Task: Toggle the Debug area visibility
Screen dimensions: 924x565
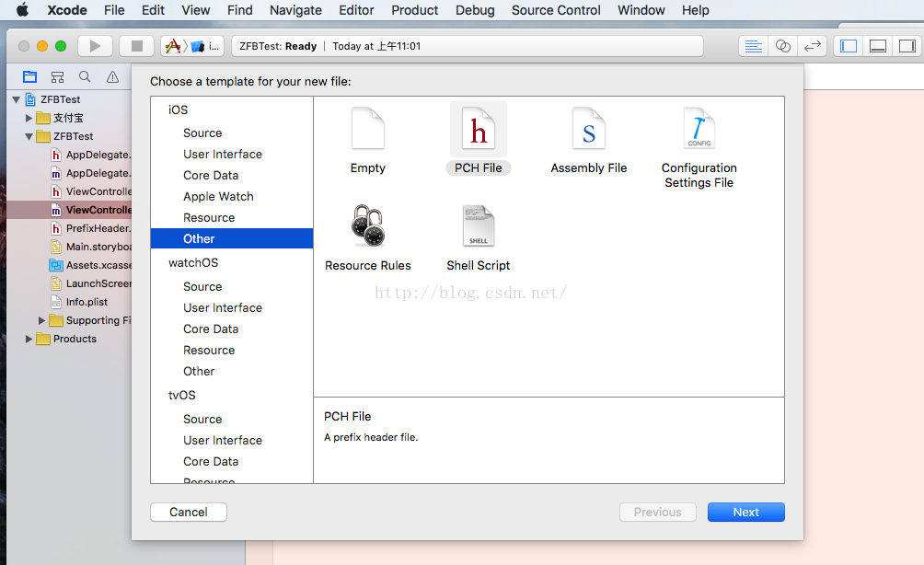Action: pyautogui.click(x=878, y=46)
